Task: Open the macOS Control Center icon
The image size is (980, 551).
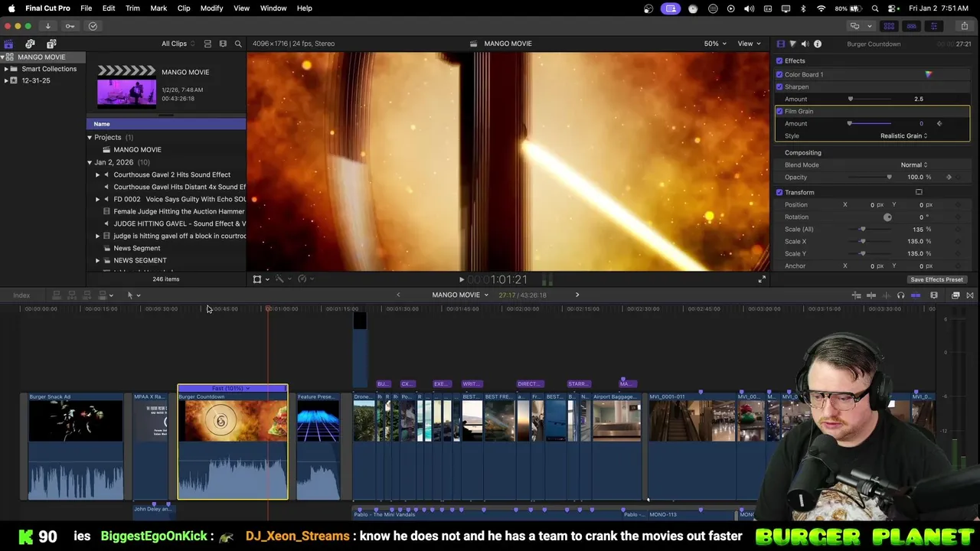Action: (x=892, y=8)
